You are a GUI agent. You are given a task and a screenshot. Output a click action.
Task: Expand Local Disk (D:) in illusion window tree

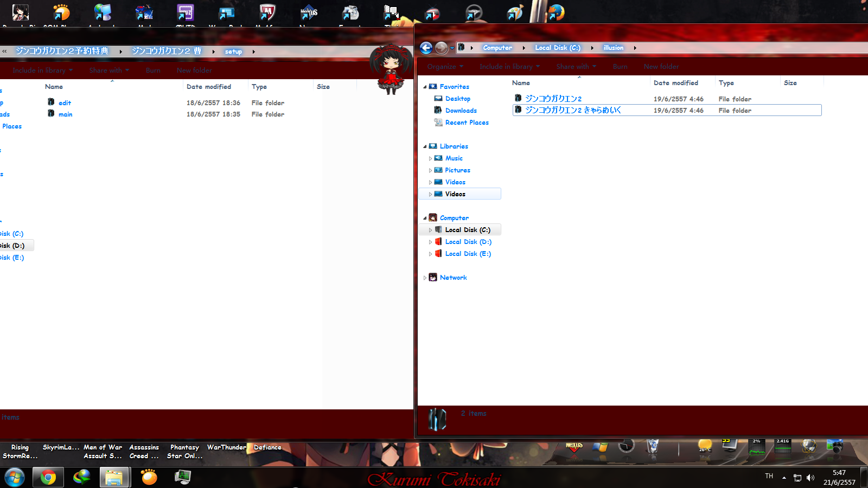click(x=430, y=242)
